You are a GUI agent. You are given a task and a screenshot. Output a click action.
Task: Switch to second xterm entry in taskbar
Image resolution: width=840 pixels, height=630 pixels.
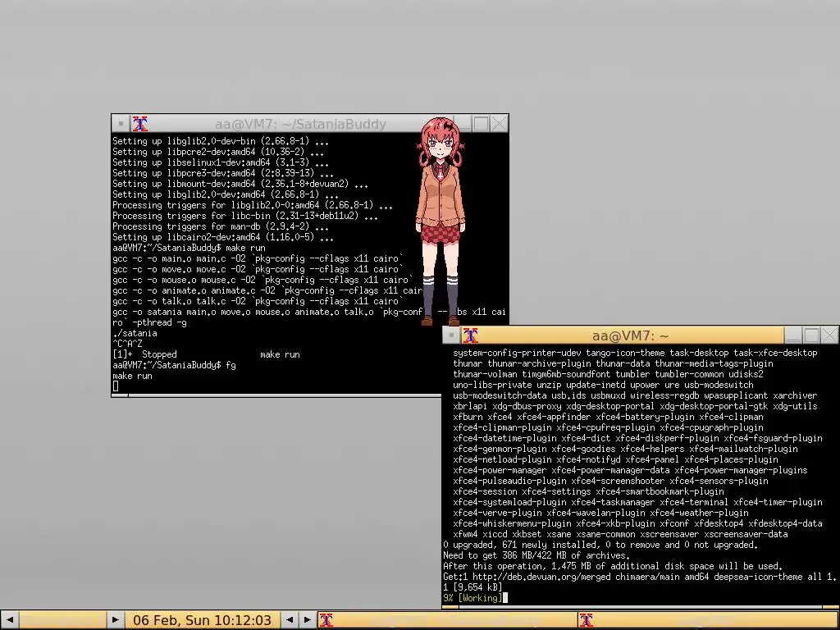pos(709,620)
